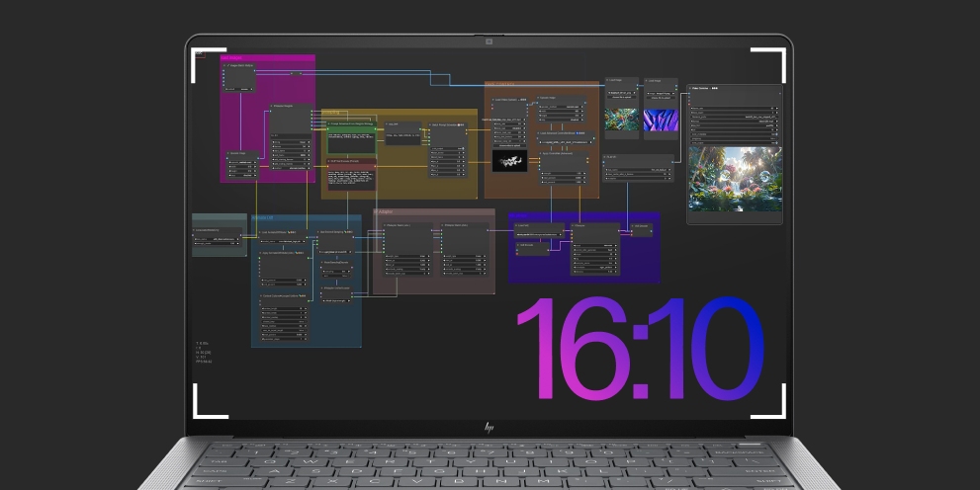Click the Video Combine output preview image
Viewport: 980px width, 490px height.
coord(734,178)
